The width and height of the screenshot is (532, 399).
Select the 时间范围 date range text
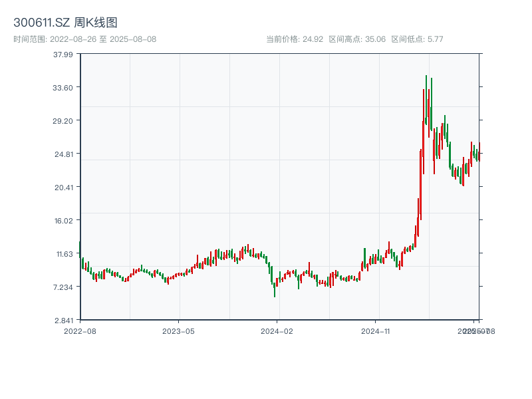pyautogui.click(x=85, y=39)
